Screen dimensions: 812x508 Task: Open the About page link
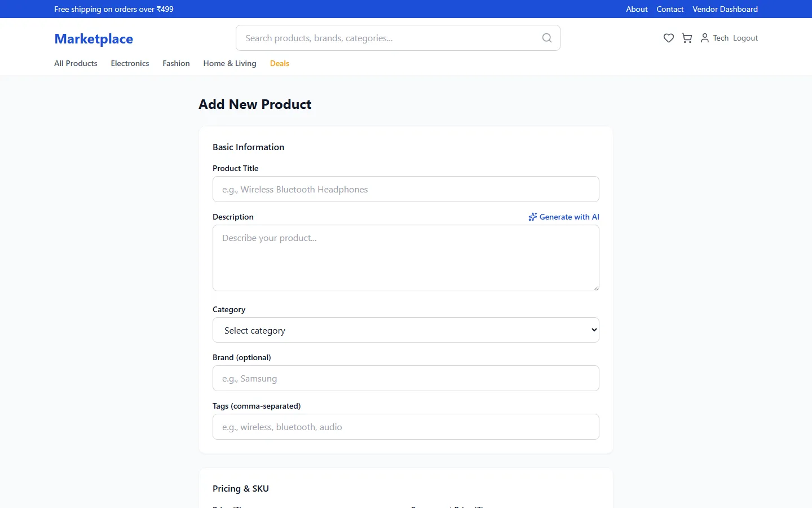click(637, 9)
